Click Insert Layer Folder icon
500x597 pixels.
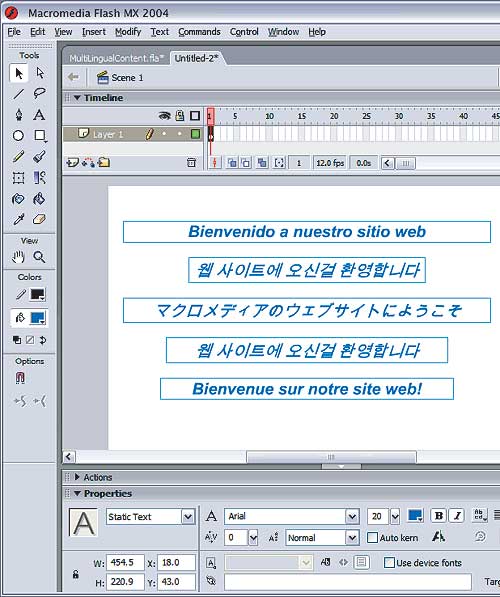(104, 163)
